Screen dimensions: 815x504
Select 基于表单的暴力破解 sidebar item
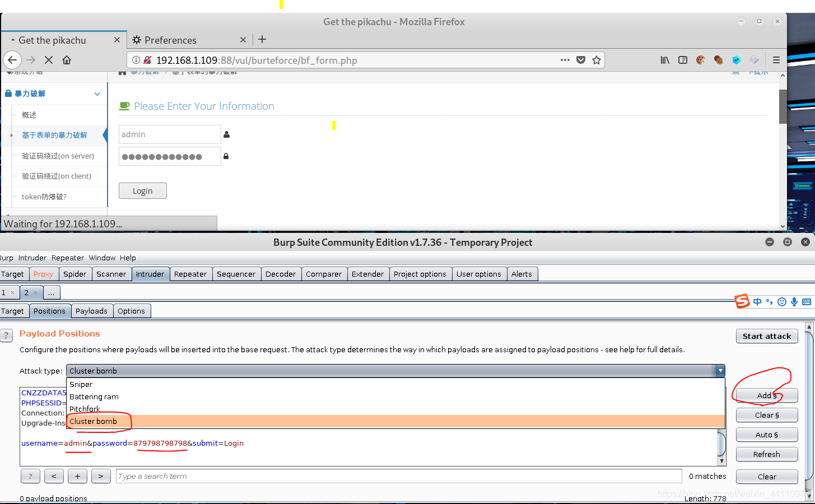coord(54,135)
